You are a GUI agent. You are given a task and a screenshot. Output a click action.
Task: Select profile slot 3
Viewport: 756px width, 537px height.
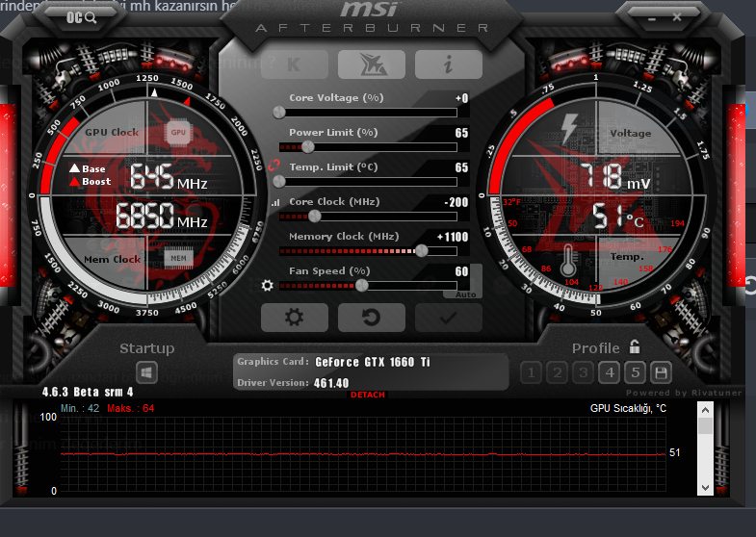coord(584,372)
